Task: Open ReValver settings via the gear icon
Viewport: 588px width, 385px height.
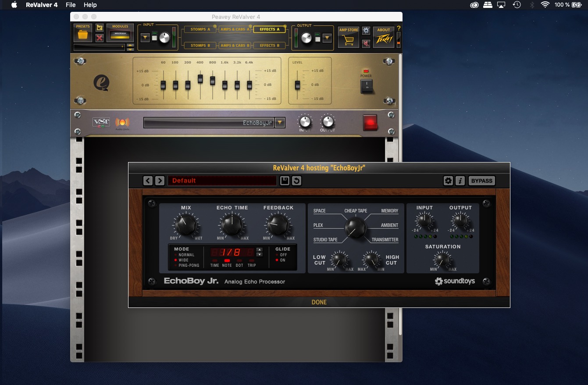Action: 366,30
